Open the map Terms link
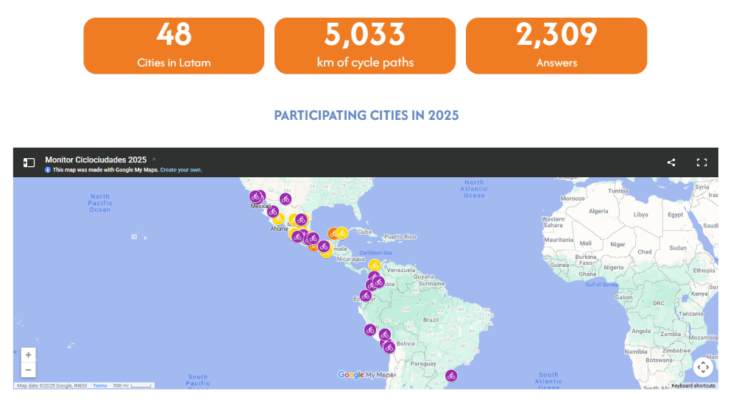This screenshot has height=403, width=736. click(x=101, y=385)
